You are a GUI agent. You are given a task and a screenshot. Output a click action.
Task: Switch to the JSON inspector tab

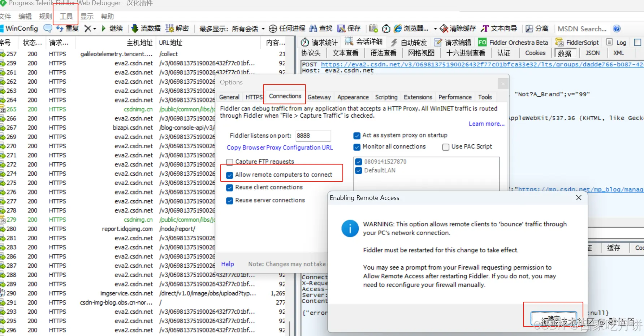tap(592, 53)
